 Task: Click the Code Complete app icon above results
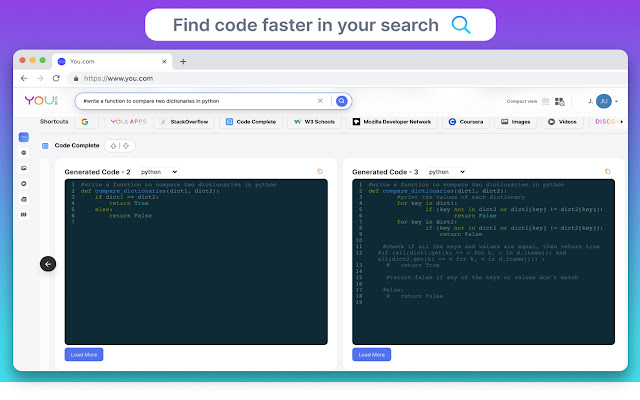pos(45,146)
